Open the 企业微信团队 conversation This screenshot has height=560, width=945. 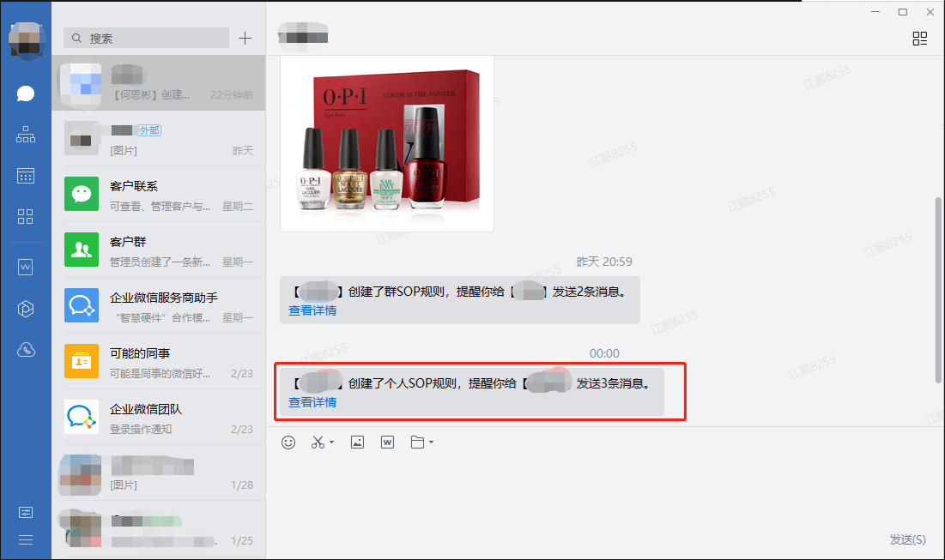159,418
